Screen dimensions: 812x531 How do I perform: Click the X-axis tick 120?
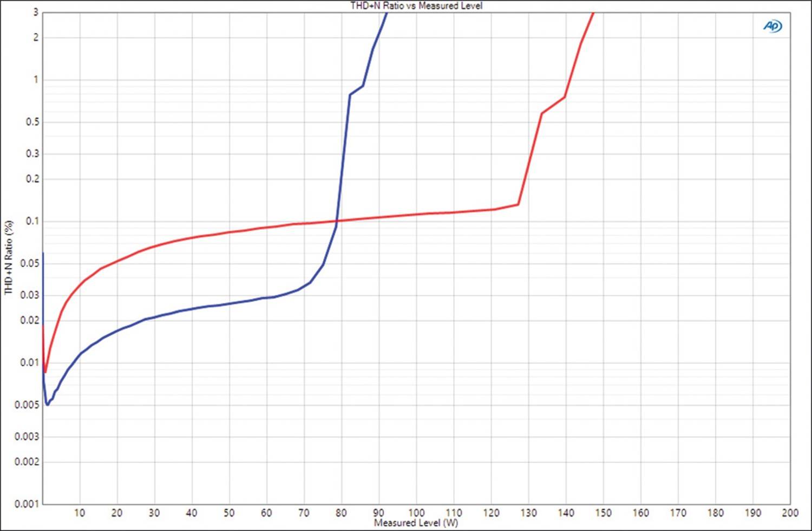click(491, 513)
